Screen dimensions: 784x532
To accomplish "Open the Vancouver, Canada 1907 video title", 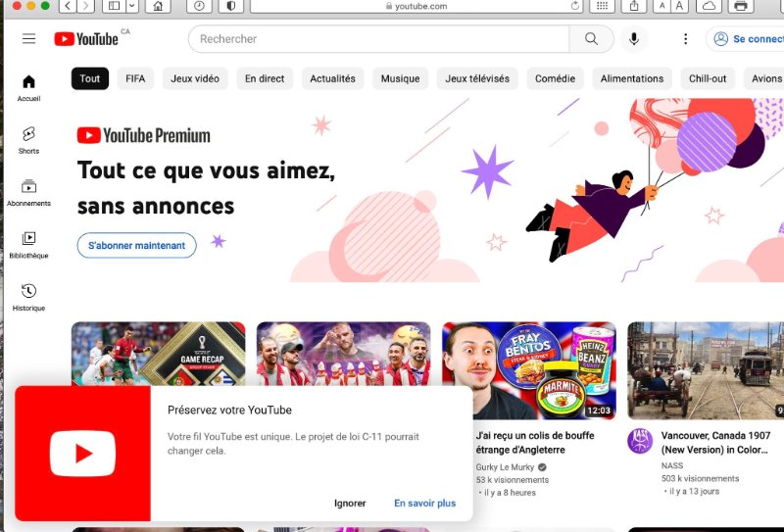I will pos(715,443).
